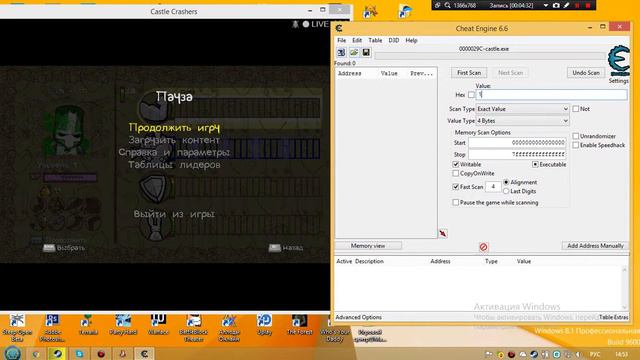This screenshot has width=640, height=360.
Task: Open The Forest desktop shortcut
Action: pos(299,325)
